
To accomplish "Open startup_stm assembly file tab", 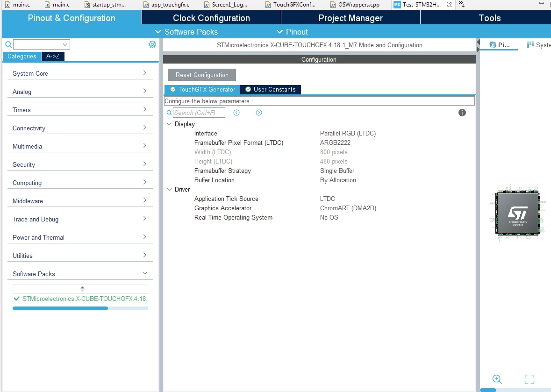I will 105,5.
